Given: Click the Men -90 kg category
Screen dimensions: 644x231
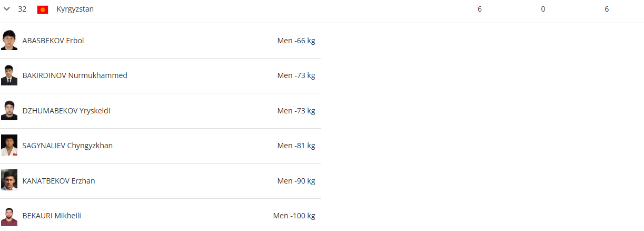Looking at the screenshot, I should [x=296, y=181].
